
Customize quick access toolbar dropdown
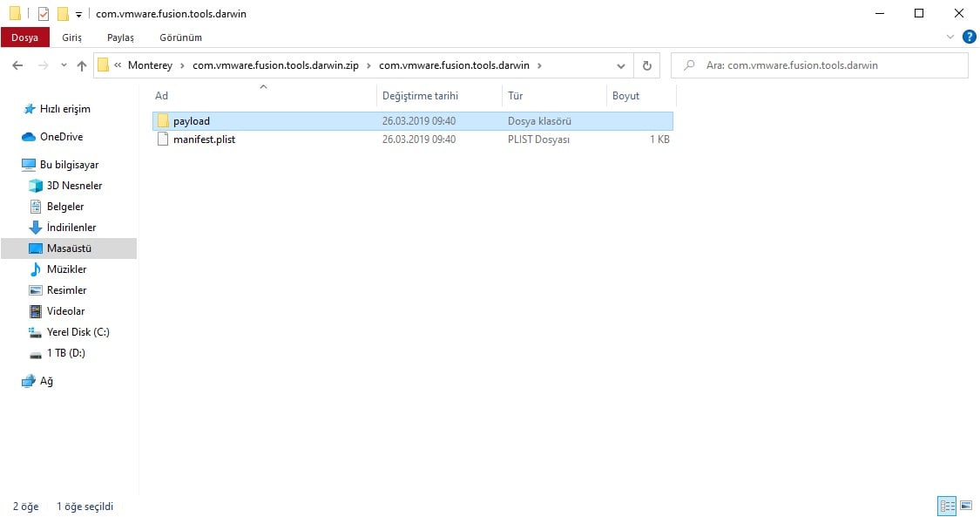[x=78, y=14]
